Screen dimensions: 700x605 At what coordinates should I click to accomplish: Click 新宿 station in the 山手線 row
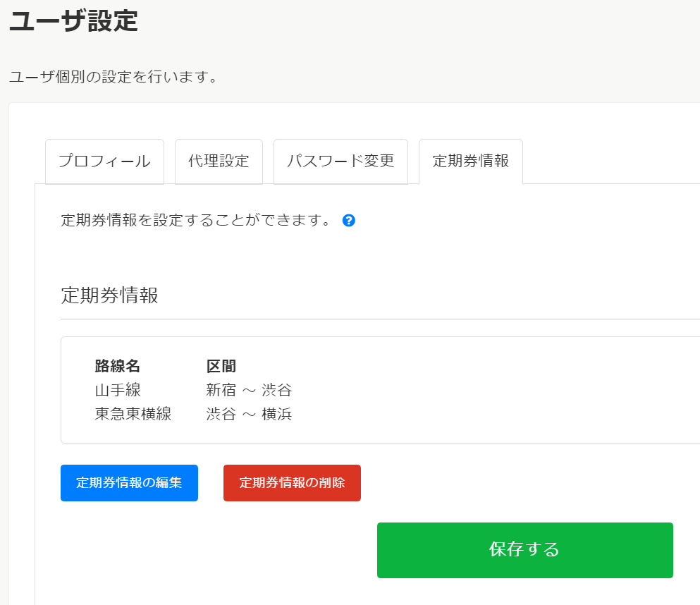[x=221, y=390]
